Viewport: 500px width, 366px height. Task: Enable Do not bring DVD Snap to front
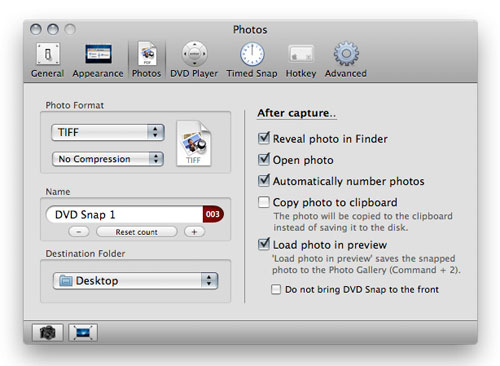276,289
